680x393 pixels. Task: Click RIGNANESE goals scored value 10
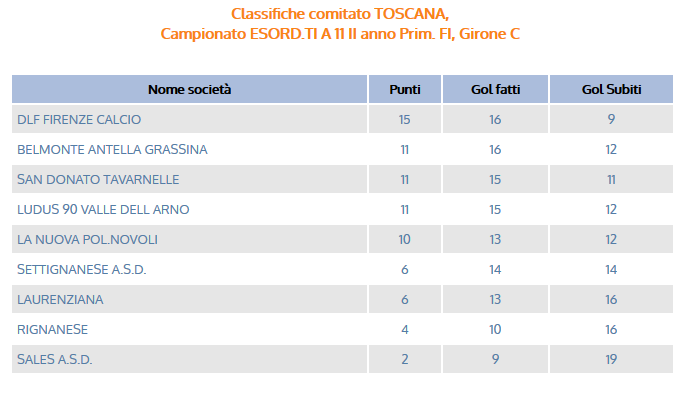[x=495, y=329]
